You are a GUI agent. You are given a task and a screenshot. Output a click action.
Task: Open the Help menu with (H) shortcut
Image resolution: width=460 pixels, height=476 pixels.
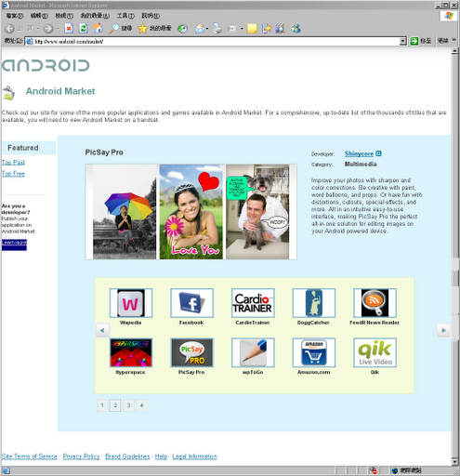point(151,16)
